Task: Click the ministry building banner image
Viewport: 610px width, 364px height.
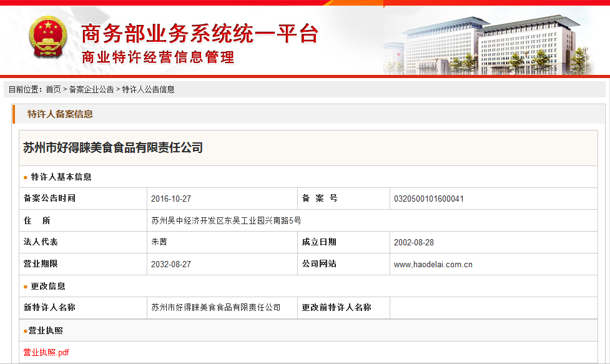Action: (x=489, y=45)
